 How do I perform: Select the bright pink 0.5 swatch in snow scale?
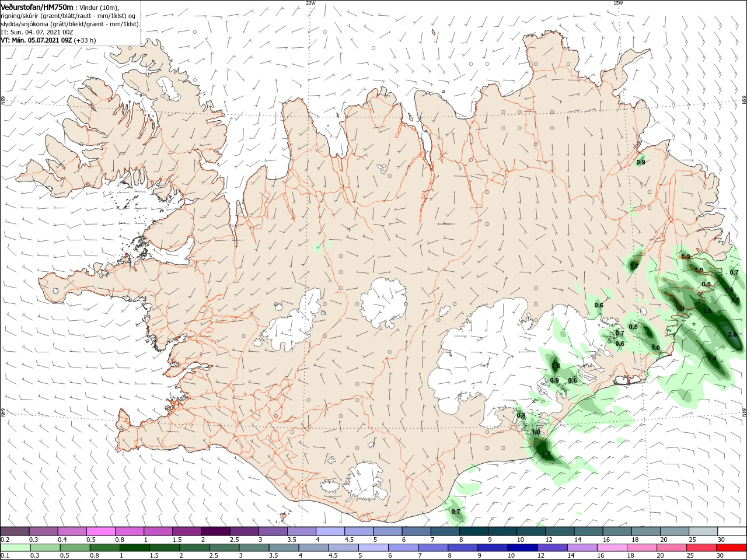(100, 531)
